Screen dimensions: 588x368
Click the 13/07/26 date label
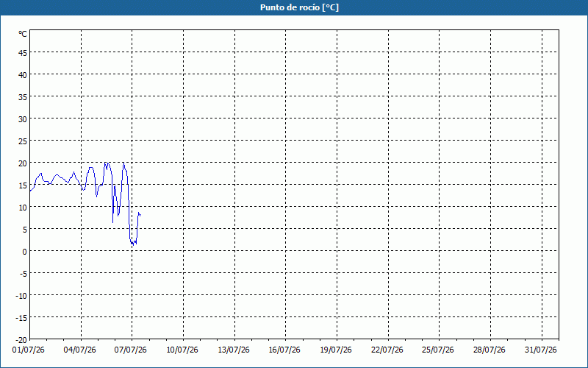tap(234, 350)
